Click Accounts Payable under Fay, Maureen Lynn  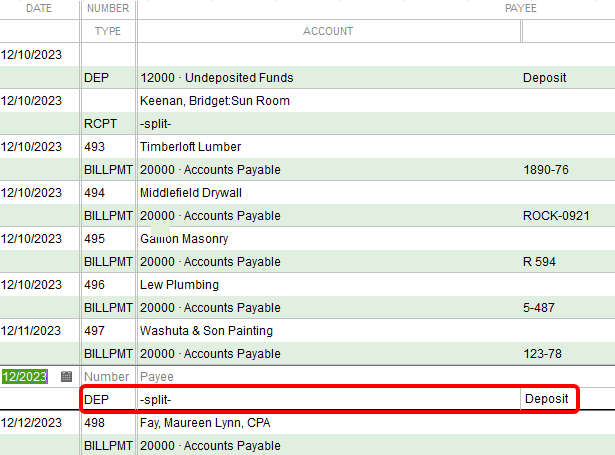tap(211, 446)
